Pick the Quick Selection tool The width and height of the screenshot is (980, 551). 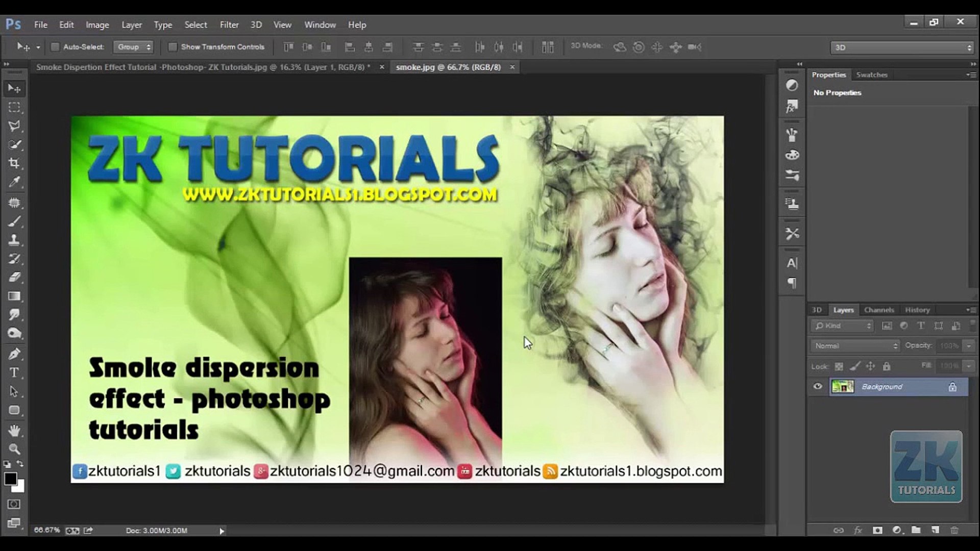point(14,145)
